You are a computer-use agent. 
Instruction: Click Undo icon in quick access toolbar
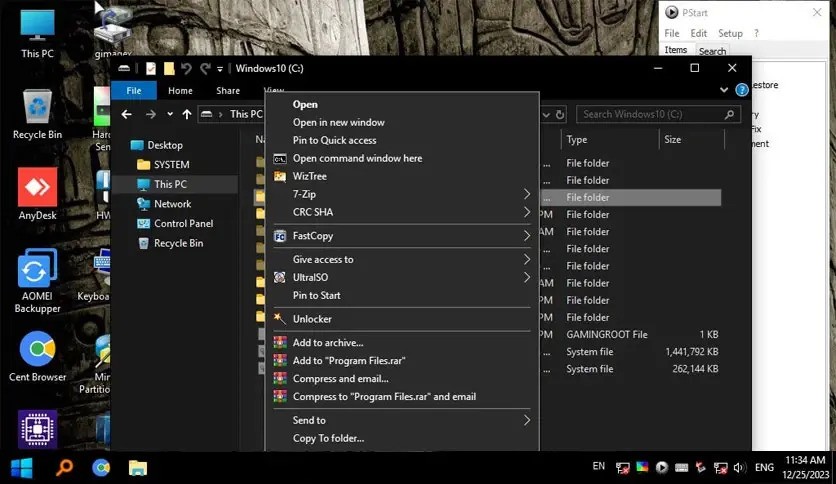coord(186,68)
